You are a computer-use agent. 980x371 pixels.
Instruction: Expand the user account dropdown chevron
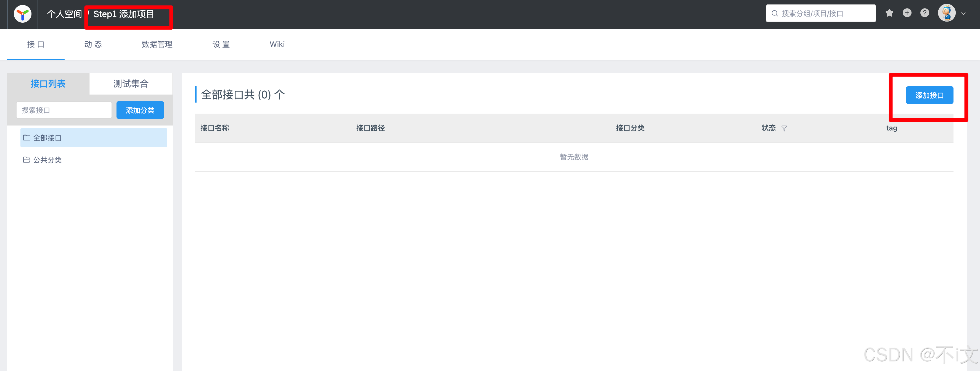964,14
